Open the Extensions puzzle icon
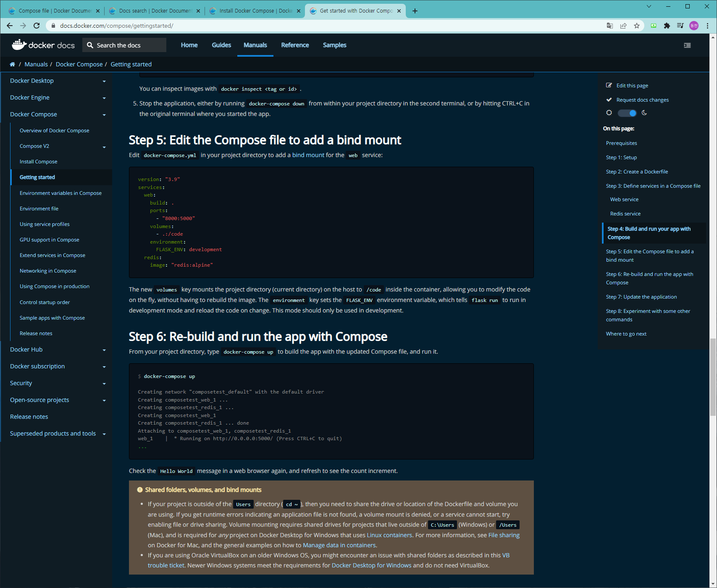Image resolution: width=717 pixels, height=588 pixels. pyautogui.click(x=667, y=26)
